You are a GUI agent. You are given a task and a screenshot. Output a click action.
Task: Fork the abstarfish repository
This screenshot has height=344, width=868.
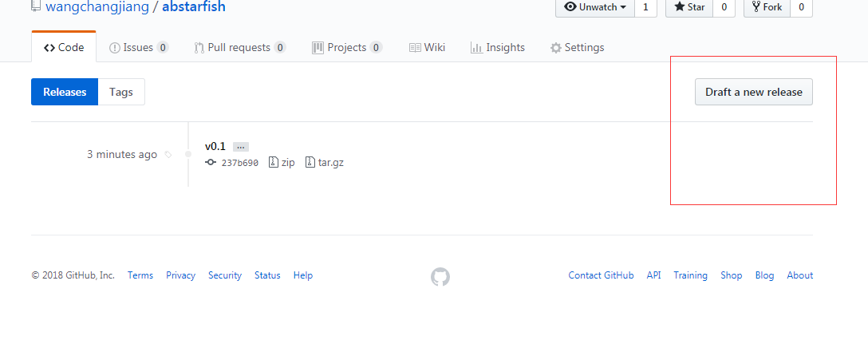[767, 7]
